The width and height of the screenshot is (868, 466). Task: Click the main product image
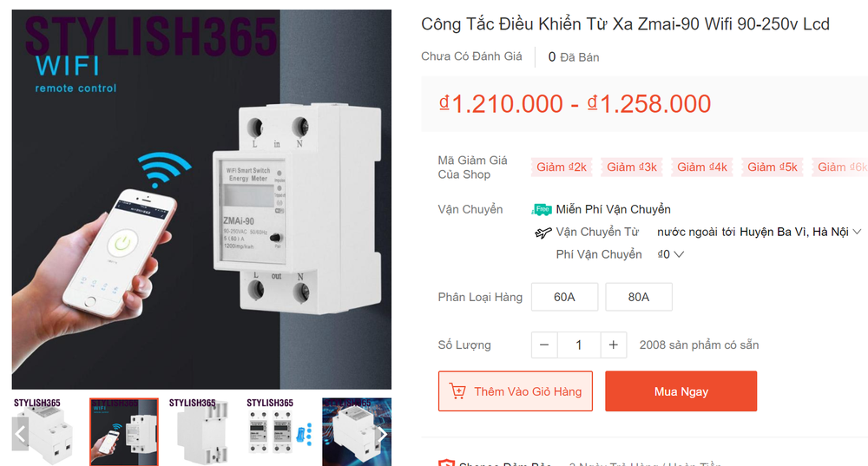click(x=201, y=200)
